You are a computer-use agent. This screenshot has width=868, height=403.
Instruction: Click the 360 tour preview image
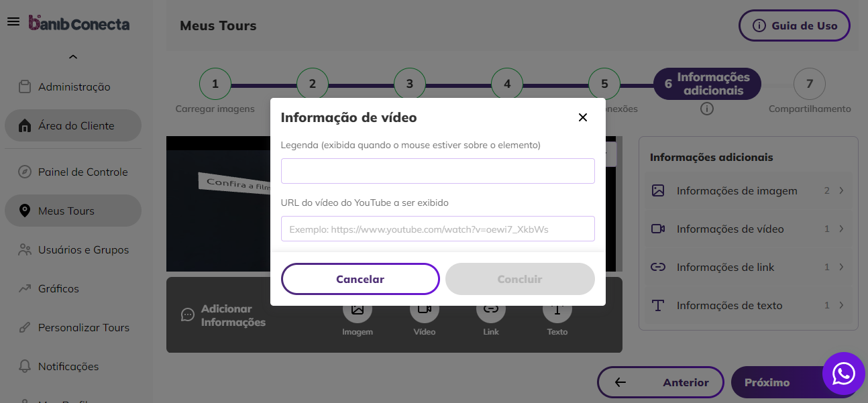tap(218, 205)
